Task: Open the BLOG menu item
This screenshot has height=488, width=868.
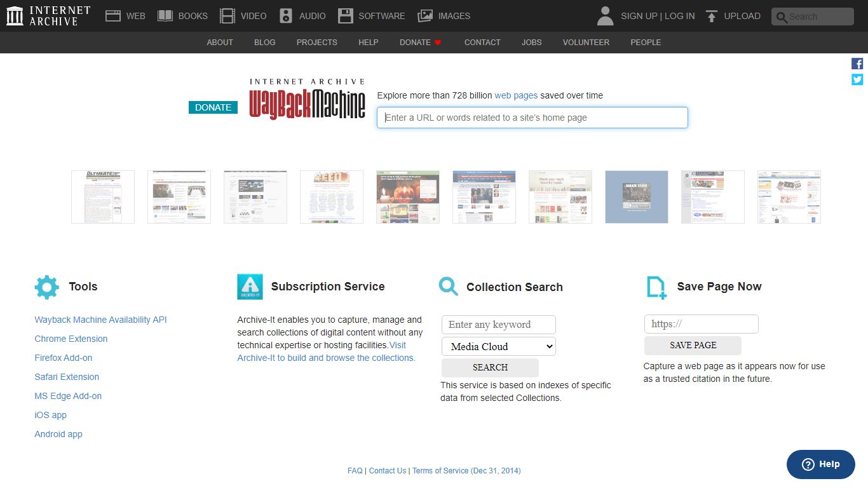Action: pyautogui.click(x=265, y=43)
